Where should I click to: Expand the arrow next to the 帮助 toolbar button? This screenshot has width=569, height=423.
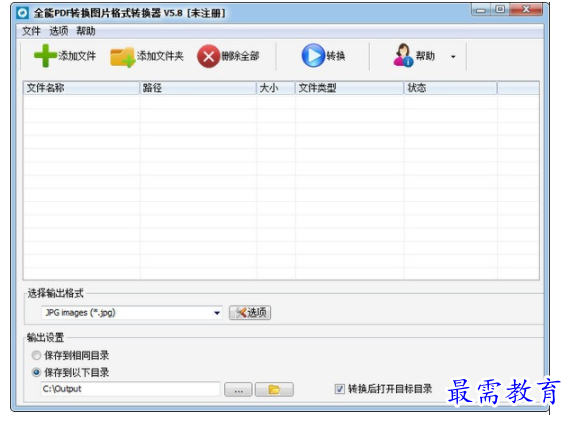(x=453, y=57)
